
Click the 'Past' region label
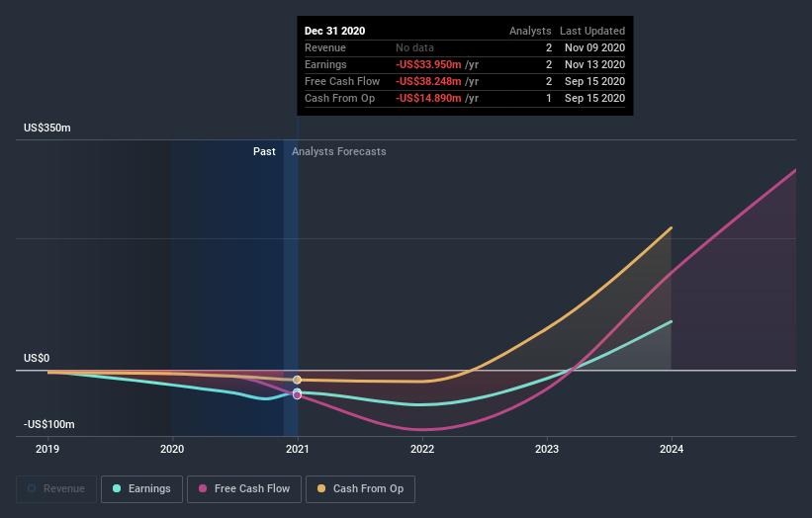pos(264,151)
